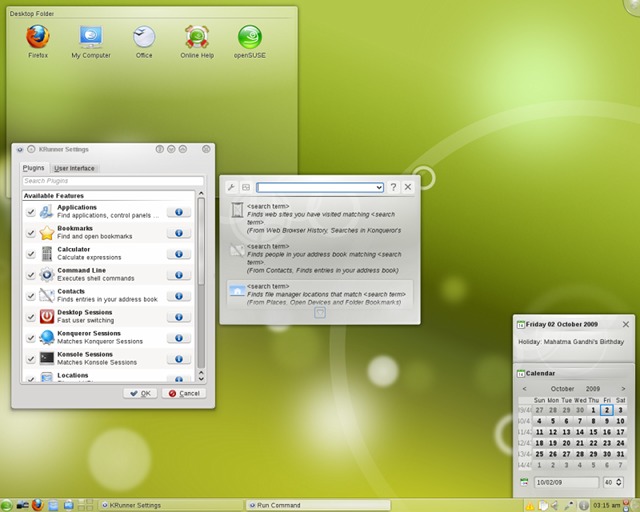The image size is (640, 512).
Task: Launch Firefox from the taskbar panel
Action: click(x=38, y=505)
